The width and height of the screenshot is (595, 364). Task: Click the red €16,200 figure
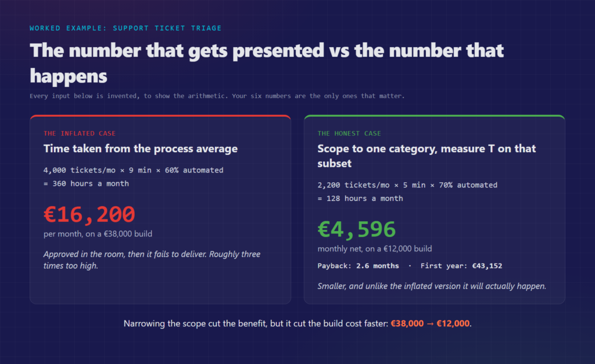[x=89, y=214]
